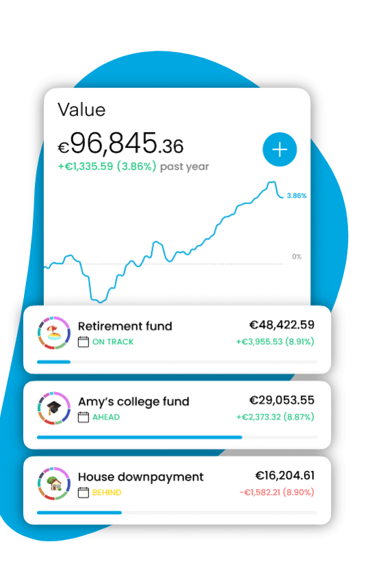Open the Retirement fund goal
374x588 pixels.
click(177, 340)
